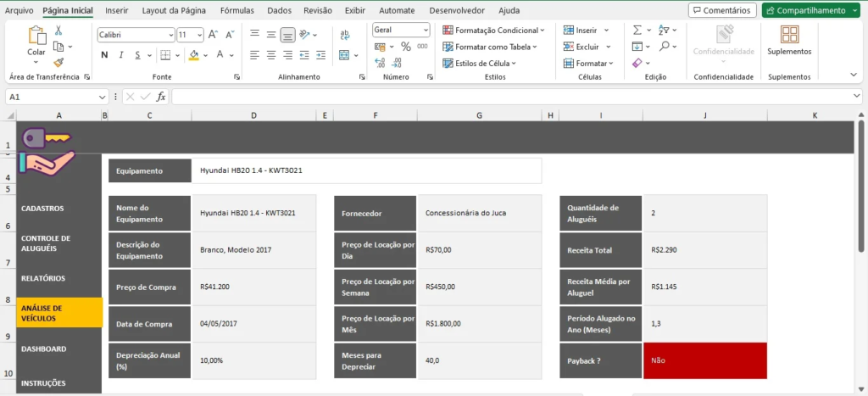868x396 pixels.
Task: Click the Cut scissors icon
Action: 58,31
